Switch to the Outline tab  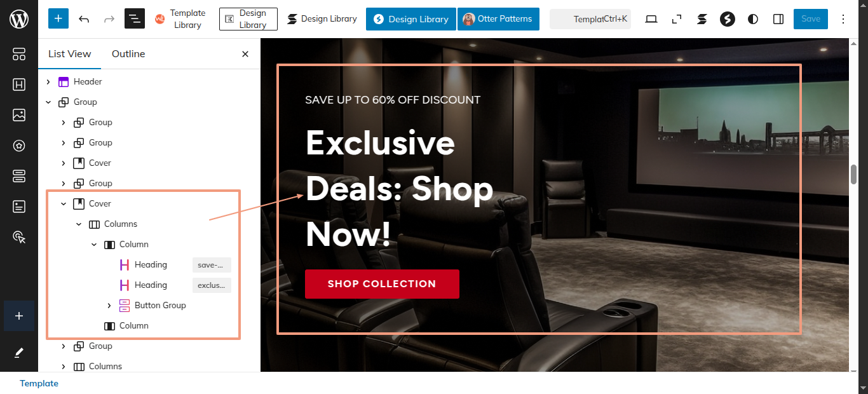[x=128, y=54]
